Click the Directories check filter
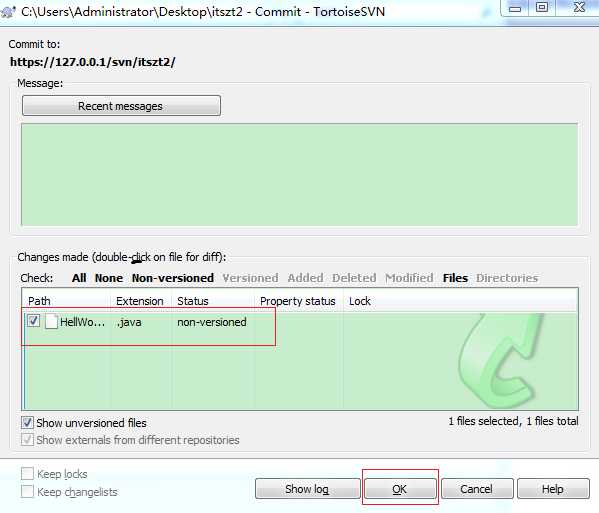The image size is (599, 513). click(x=507, y=278)
